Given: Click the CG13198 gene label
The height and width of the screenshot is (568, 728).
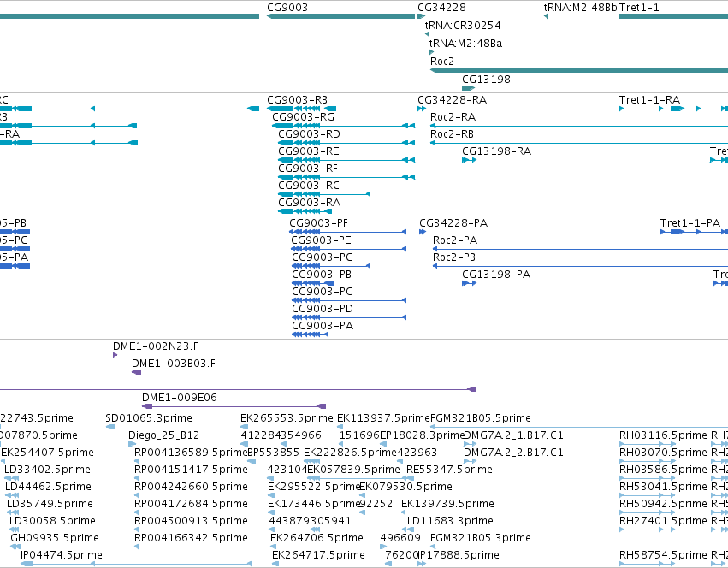Looking at the screenshot, I should 486,80.
